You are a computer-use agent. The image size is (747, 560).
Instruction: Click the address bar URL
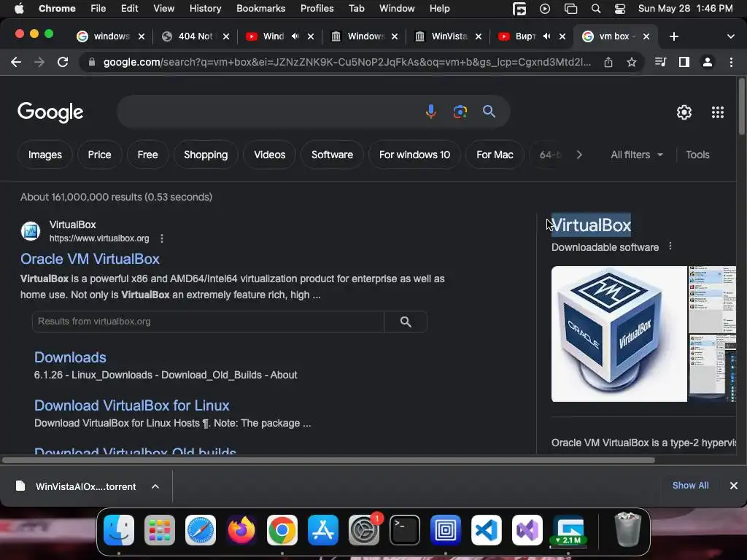(347, 62)
